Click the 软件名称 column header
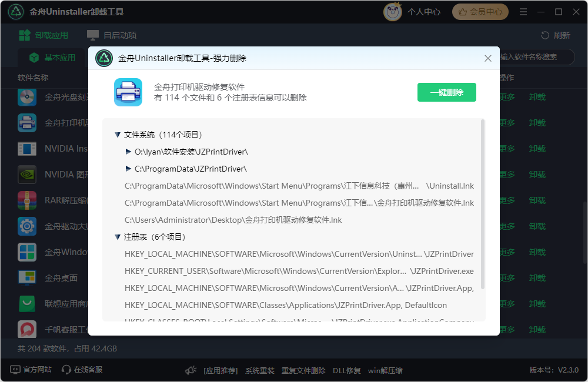588x382 pixels. (33, 78)
